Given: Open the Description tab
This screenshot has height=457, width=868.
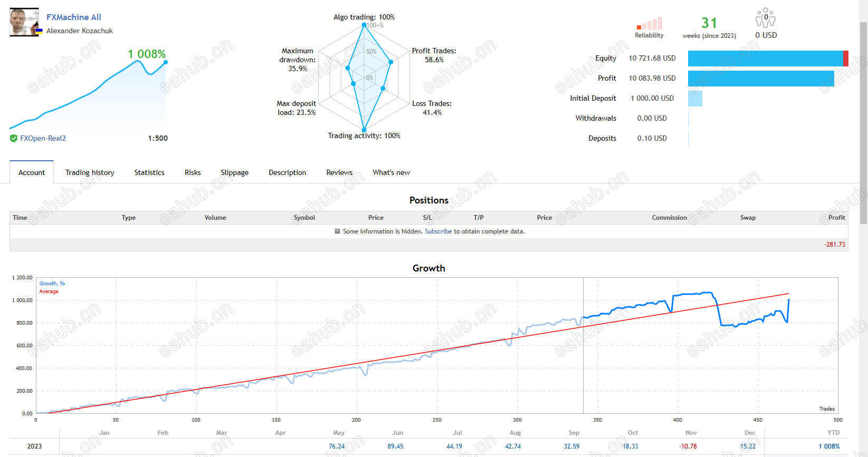Looking at the screenshot, I should (288, 172).
